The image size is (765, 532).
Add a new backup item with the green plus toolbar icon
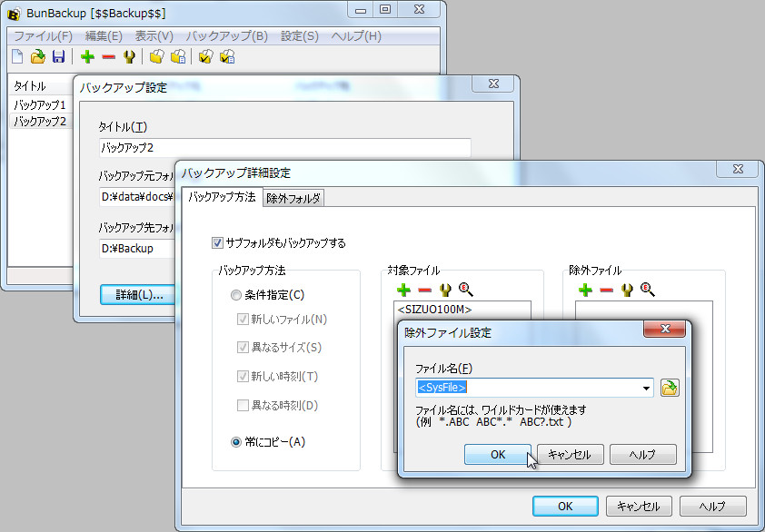pyautogui.click(x=85, y=56)
